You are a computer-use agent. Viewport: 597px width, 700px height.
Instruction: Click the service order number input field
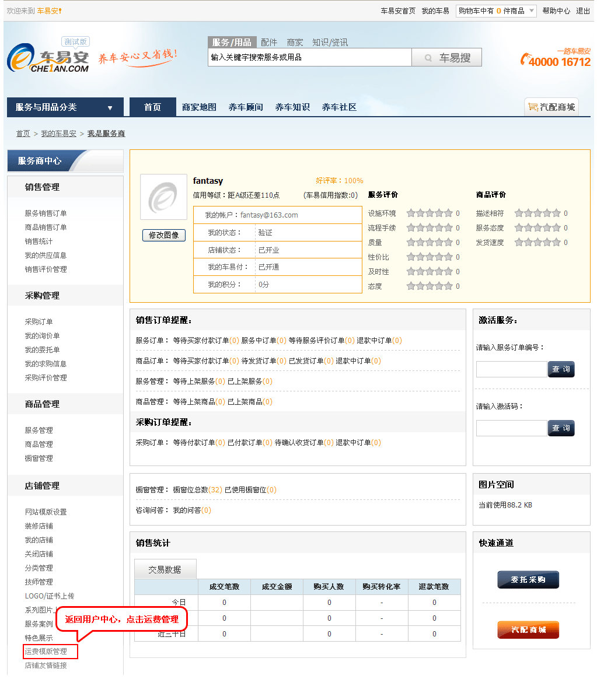click(x=511, y=369)
